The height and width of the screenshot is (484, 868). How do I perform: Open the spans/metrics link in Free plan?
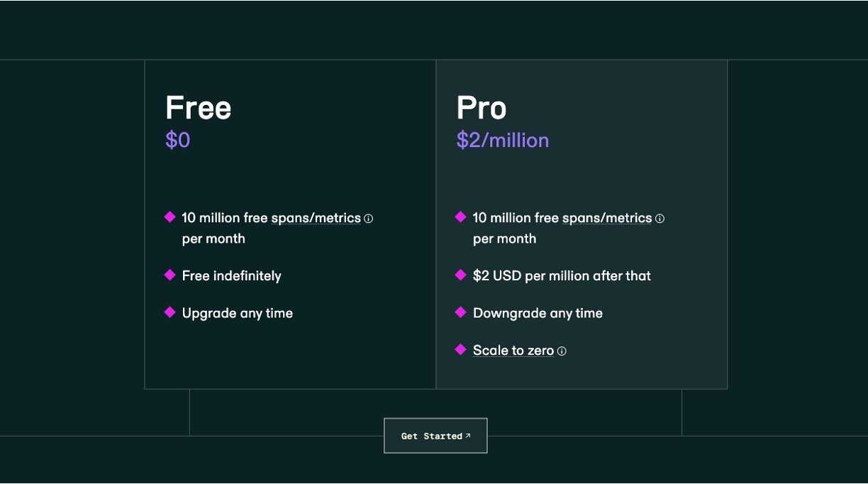coord(316,218)
